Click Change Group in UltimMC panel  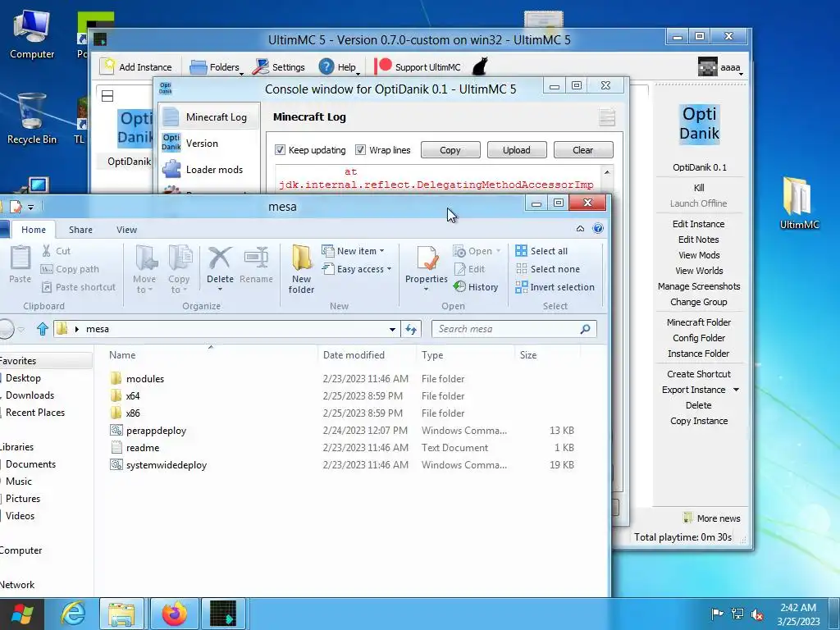699,302
